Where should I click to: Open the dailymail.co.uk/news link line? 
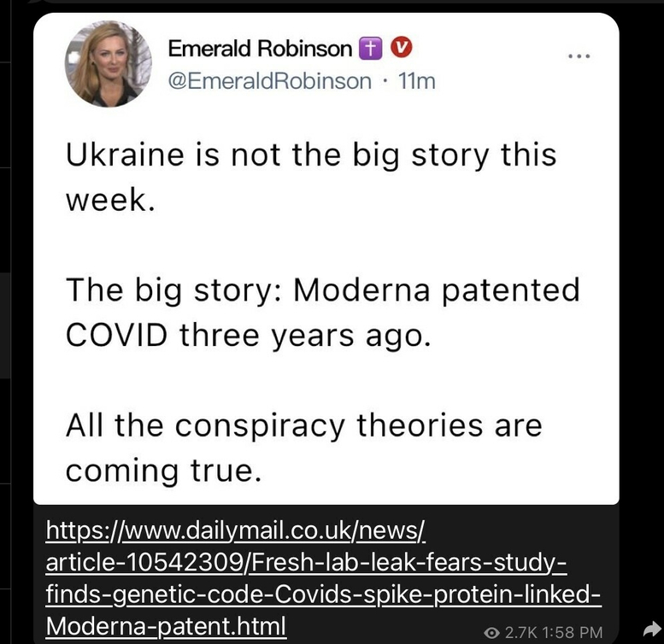coord(235,530)
